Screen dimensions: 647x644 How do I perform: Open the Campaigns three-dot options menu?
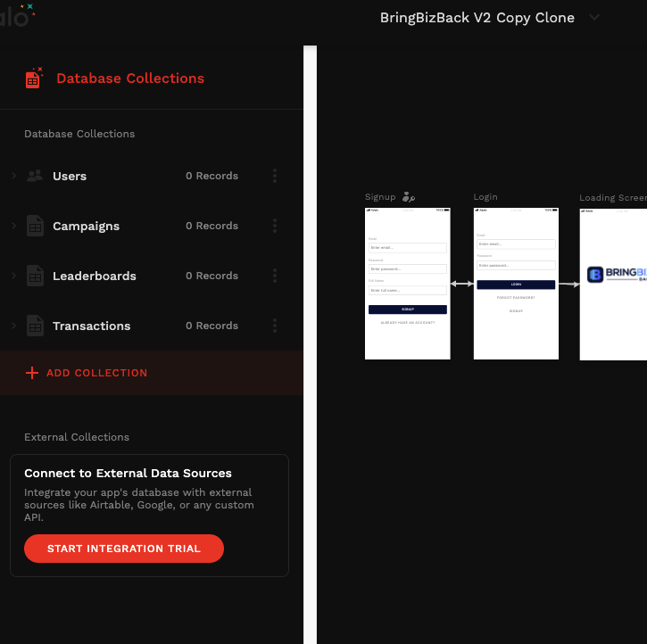[275, 226]
